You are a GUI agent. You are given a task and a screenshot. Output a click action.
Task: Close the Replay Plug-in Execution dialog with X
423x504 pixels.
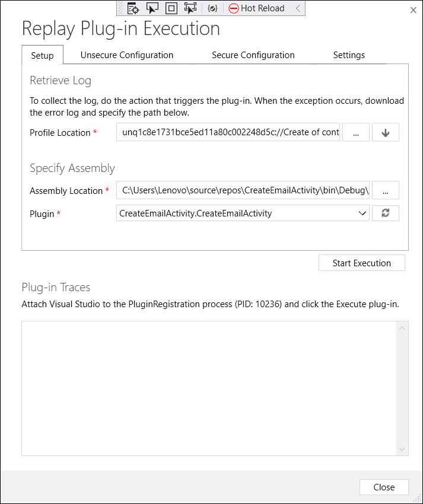tap(414, 10)
